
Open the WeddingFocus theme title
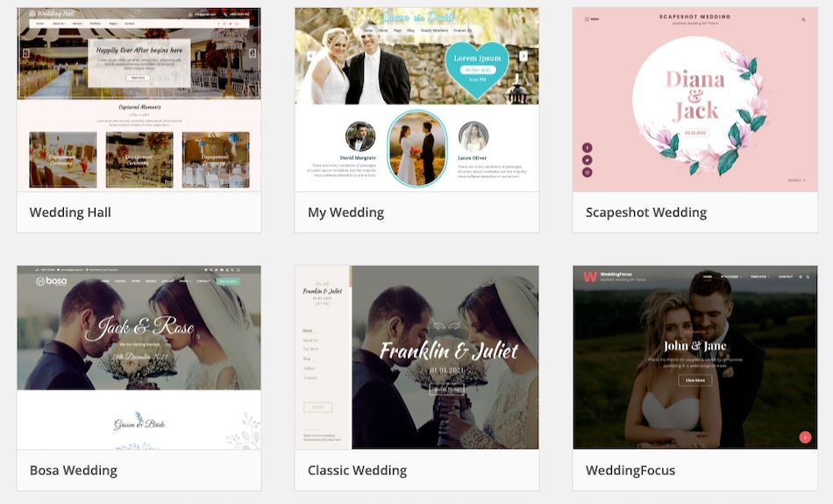click(630, 471)
